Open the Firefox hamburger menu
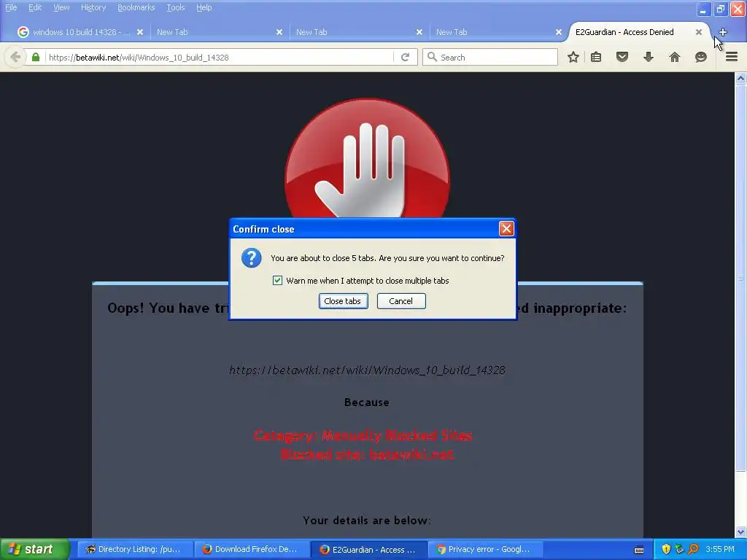 click(732, 57)
